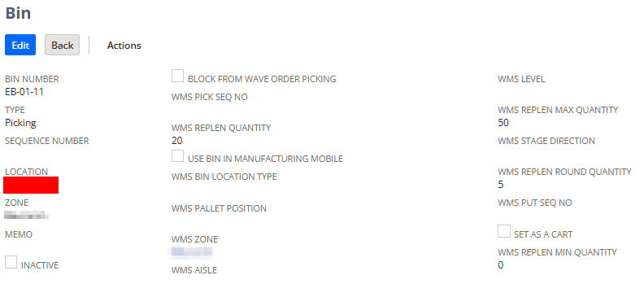This screenshot has height=297, width=644.
Task: Click the WMS Bin Location Type label
Action: (x=224, y=177)
